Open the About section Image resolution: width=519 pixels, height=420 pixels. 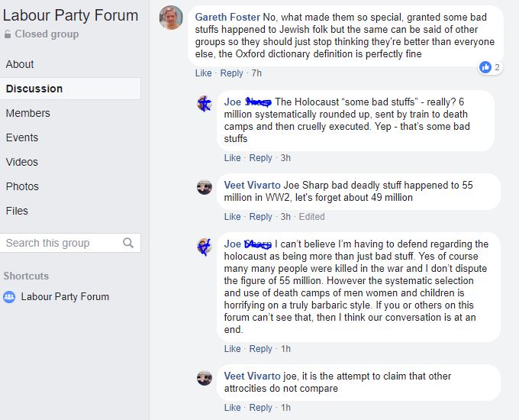(x=20, y=64)
